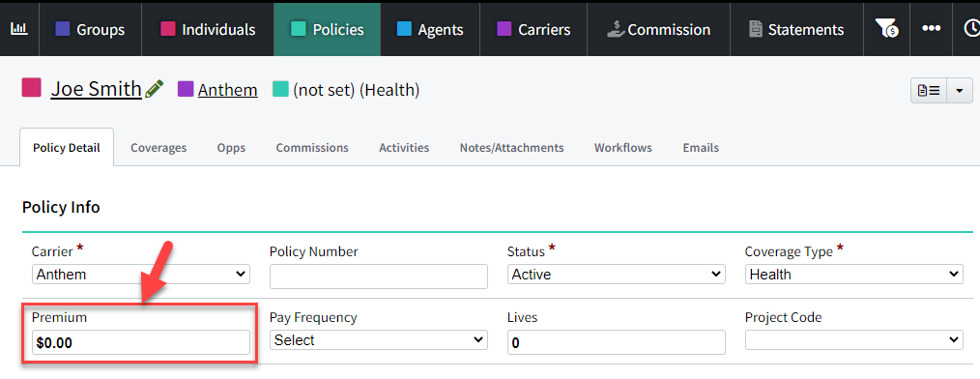Image resolution: width=980 pixels, height=379 pixels.
Task: Open the Statements section
Action: pos(797,29)
